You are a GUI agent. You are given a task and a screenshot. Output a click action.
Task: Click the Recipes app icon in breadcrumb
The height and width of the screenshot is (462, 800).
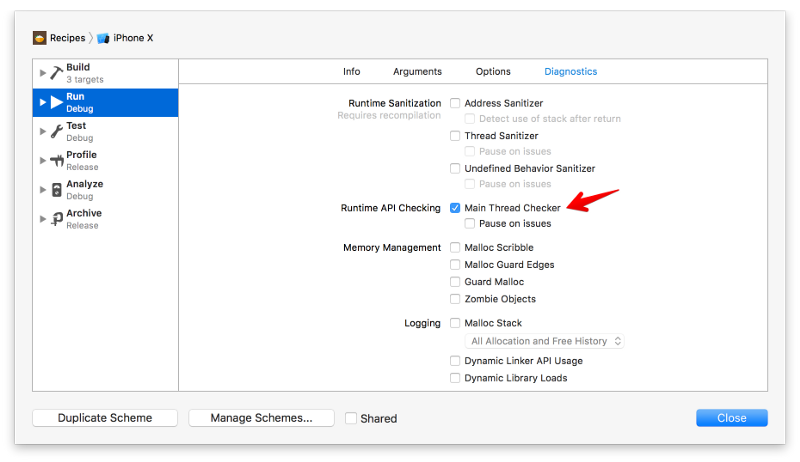pyautogui.click(x=39, y=38)
